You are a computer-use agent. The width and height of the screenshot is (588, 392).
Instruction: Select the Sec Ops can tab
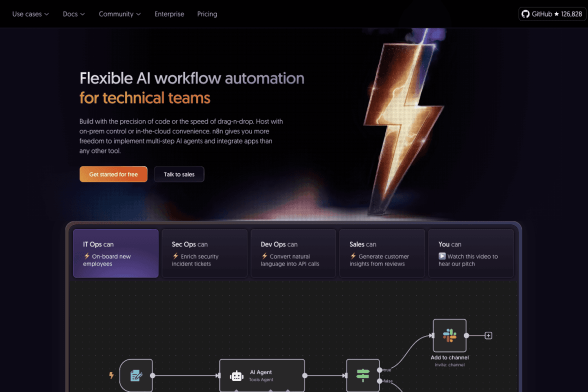click(204, 253)
